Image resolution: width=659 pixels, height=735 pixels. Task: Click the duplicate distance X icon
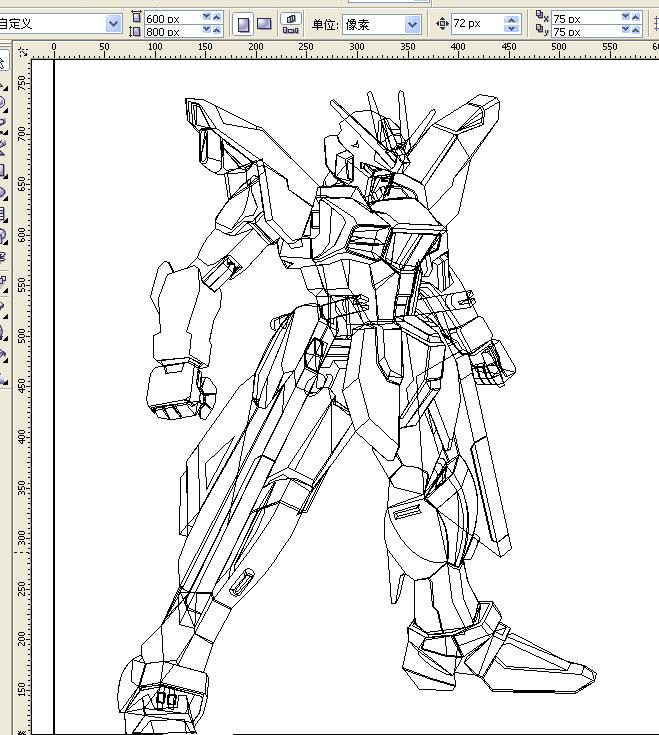coord(542,16)
